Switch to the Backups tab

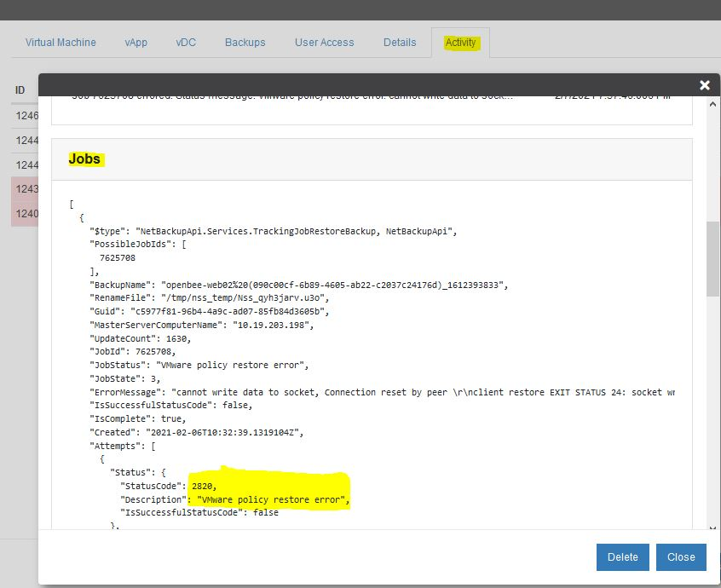[245, 43]
